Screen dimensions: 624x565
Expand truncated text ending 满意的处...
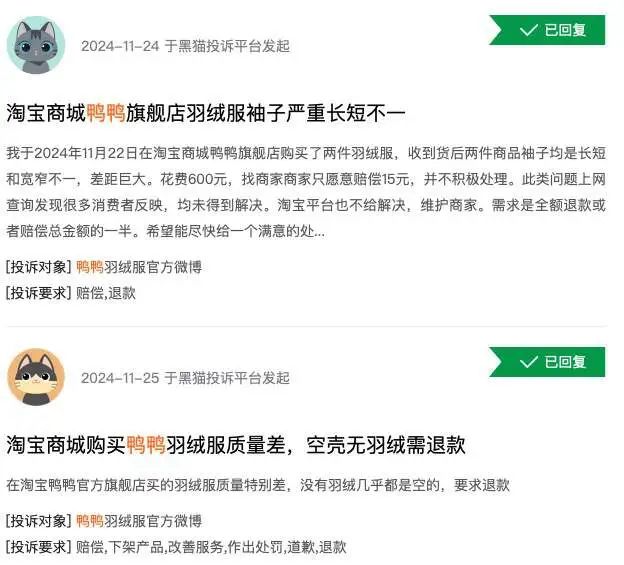tap(320, 232)
